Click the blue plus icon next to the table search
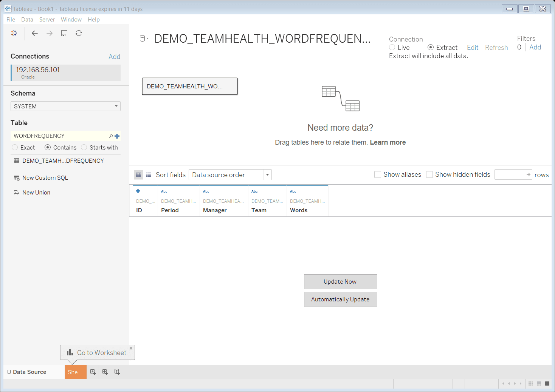Viewport: 555px width, 392px height. coord(117,136)
